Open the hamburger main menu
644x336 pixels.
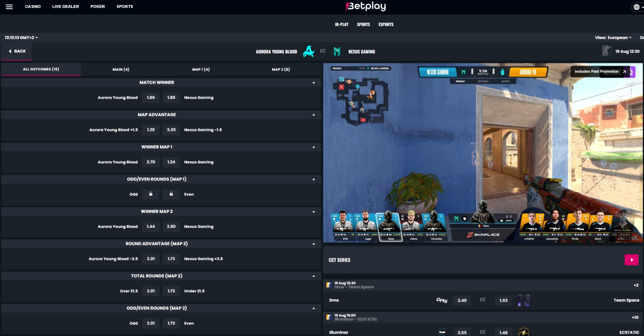click(x=9, y=7)
